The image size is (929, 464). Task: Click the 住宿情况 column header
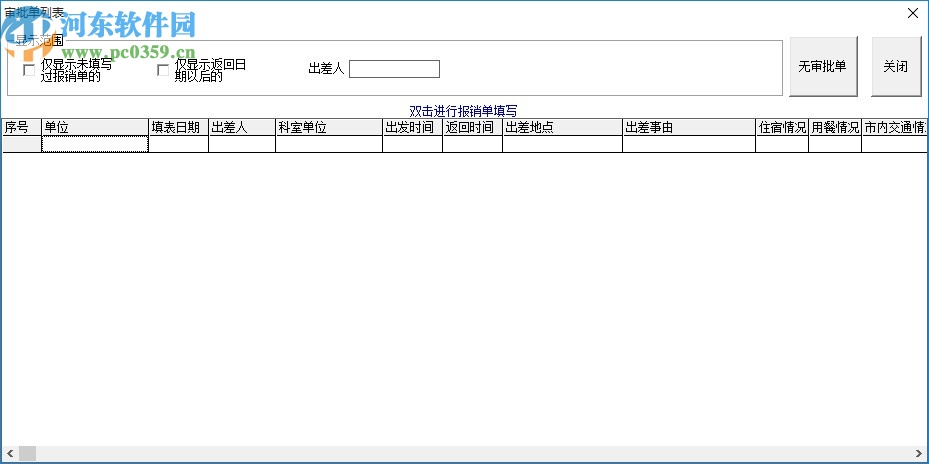tap(782, 127)
